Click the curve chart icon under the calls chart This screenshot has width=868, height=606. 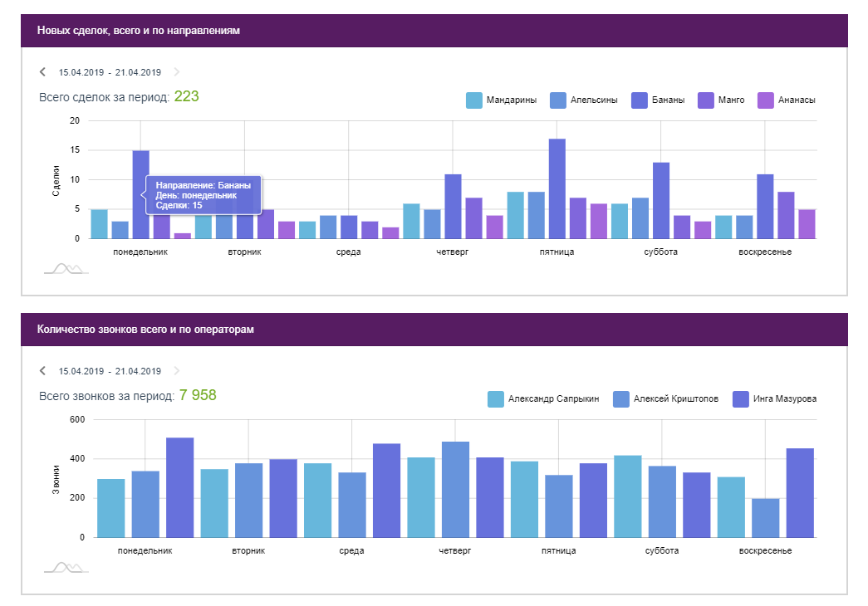click(x=66, y=567)
